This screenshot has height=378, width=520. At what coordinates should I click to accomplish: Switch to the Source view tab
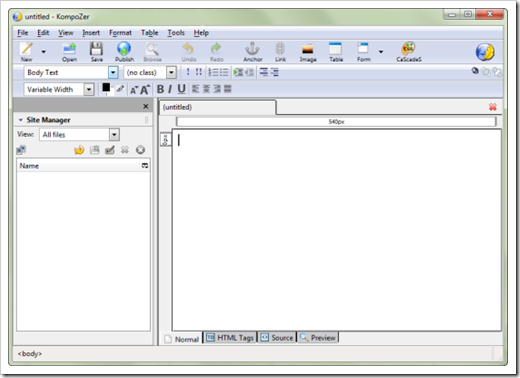pyautogui.click(x=277, y=338)
